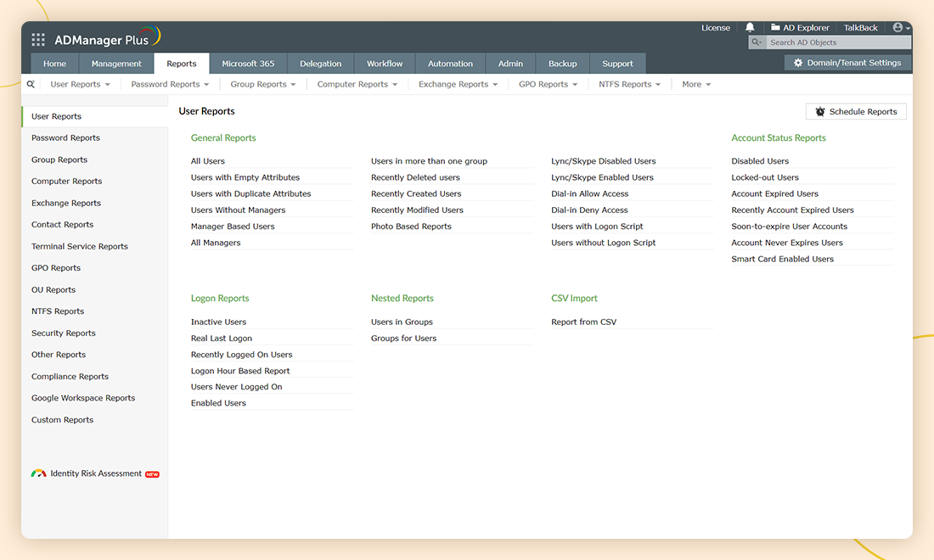Open AD Explorer folder icon
Screen dimensions: 934x560
pos(775,28)
